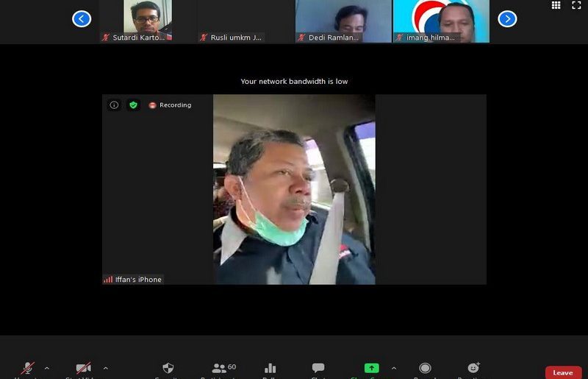Open the Chat panel

(318, 368)
